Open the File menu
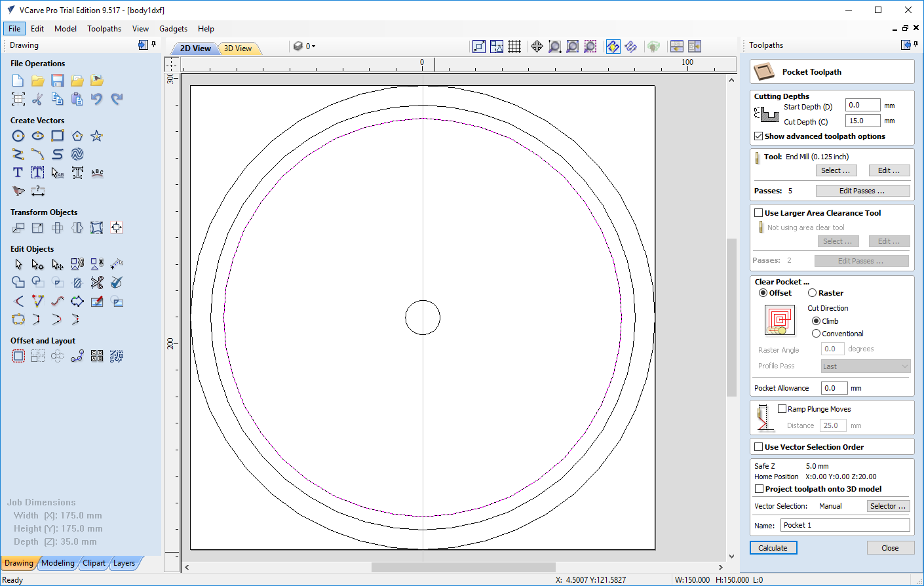Screen dimensions: 924x586 (14, 29)
